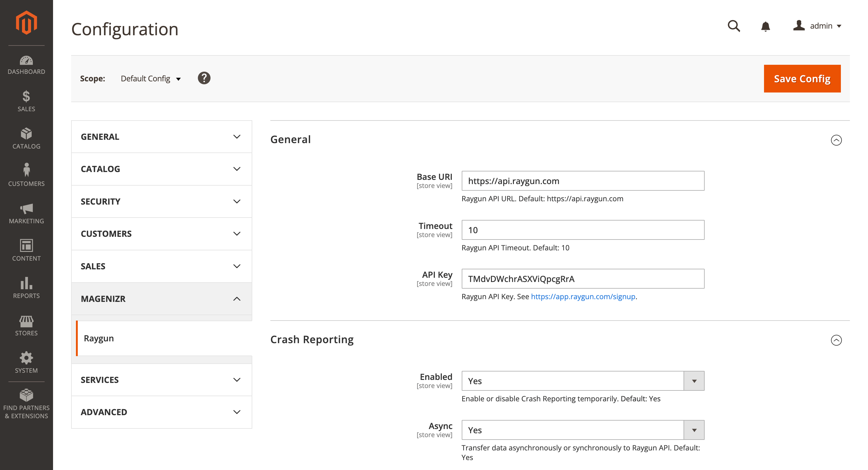Viewport: 868px width, 470px height.
Task: Select the Raygun submenu item
Action: pyautogui.click(x=99, y=338)
